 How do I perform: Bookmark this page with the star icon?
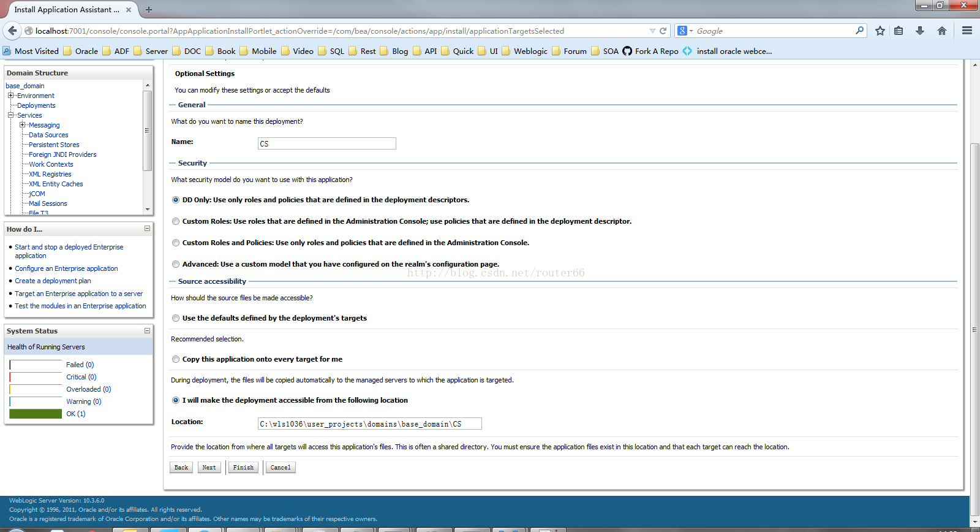(880, 31)
